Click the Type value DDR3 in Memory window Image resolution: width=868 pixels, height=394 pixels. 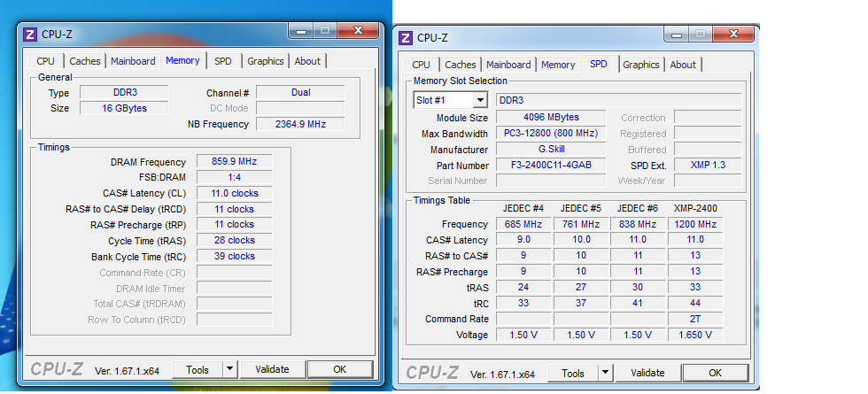click(125, 92)
